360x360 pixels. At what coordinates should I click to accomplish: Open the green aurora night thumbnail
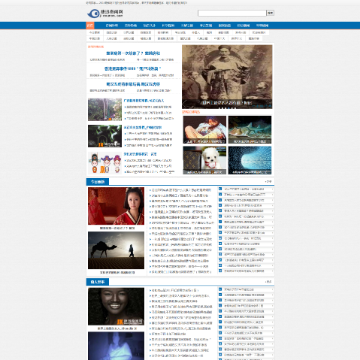[105, 136]
